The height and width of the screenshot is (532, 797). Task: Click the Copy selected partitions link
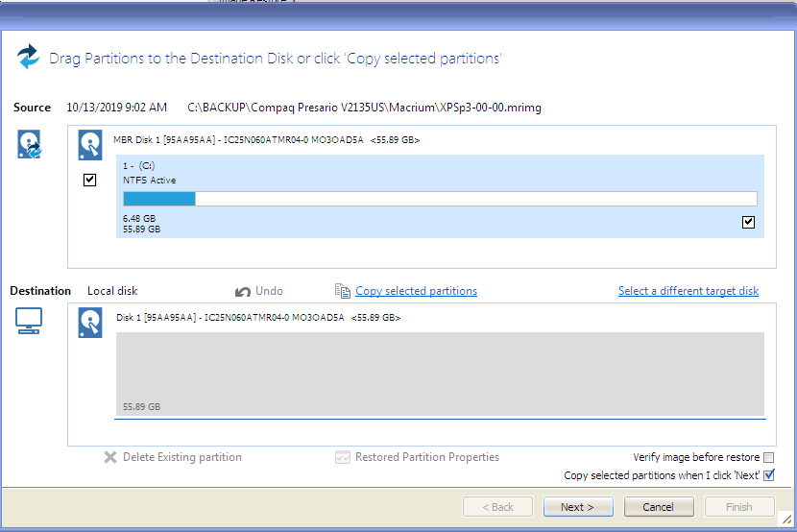[417, 291]
